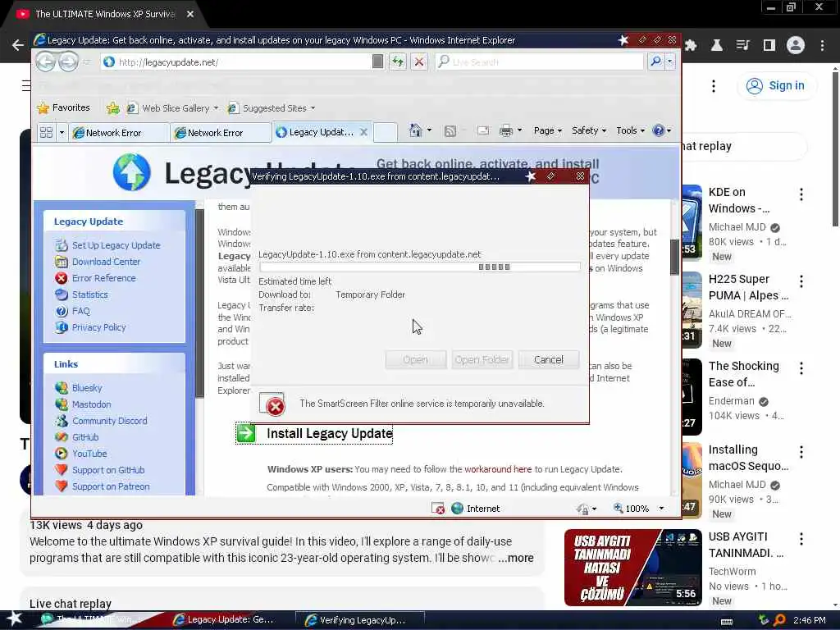Open options for KDE on Windows video
Screen dimensions: 840x630
tap(801, 194)
